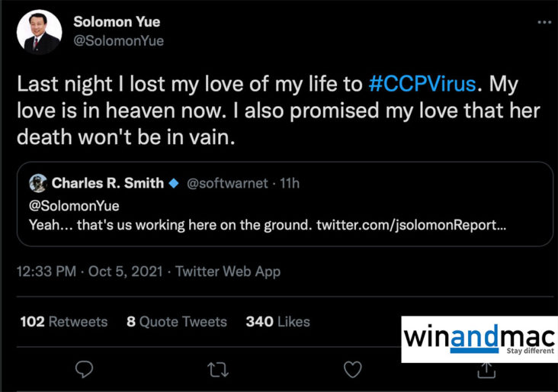Open the #CCPVirus hashtag
Viewport: 558px width, 392px height.
421,84
